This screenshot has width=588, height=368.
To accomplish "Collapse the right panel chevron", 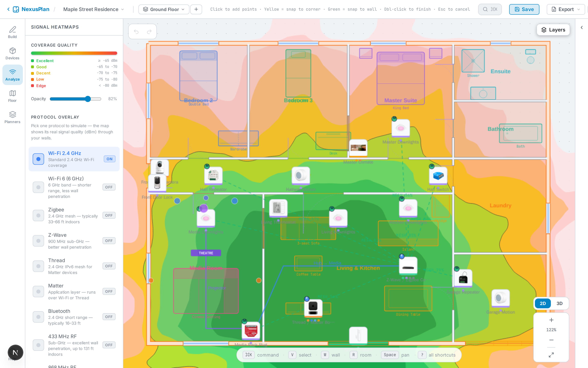I will coord(582,28).
